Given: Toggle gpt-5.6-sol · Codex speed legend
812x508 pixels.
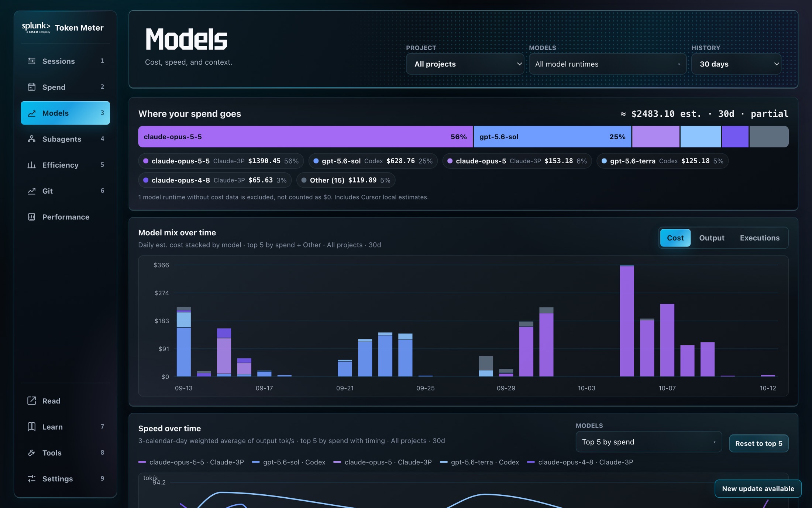Looking at the screenshot, I should [x=289, y=462].
